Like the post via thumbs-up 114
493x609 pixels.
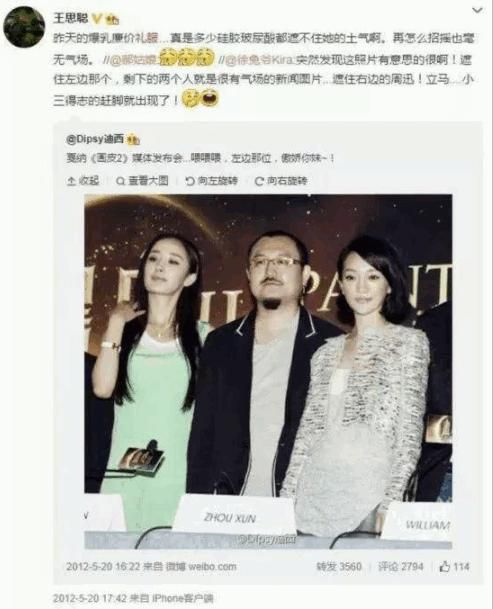click(x=455, y=567)
